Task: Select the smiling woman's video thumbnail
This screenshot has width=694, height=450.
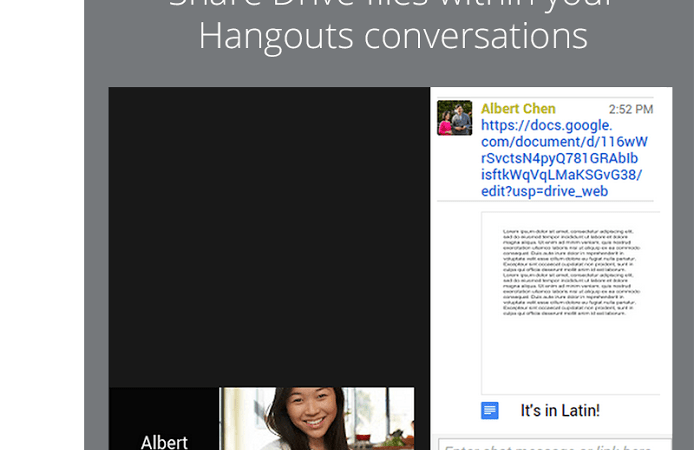Action: click(x=317, y=419)
